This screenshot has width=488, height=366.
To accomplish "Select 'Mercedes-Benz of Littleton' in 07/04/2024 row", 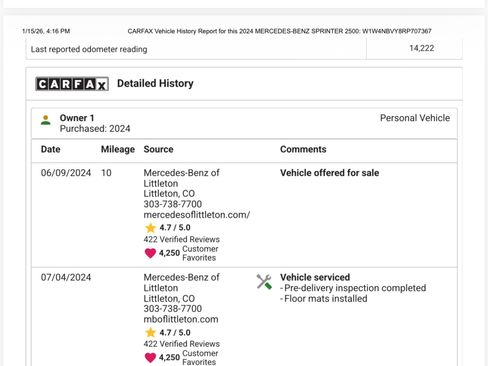I will pos(181,282).
